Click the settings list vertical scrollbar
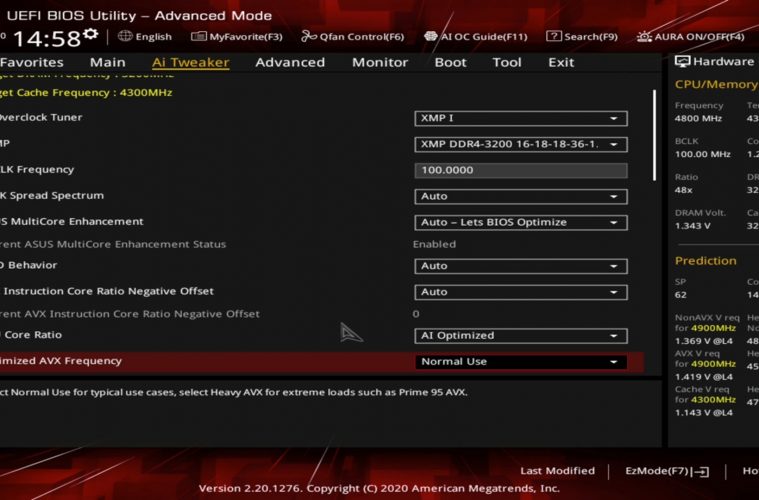The height and width of the screenshot is (500, 759). click(x=654, y=136)
